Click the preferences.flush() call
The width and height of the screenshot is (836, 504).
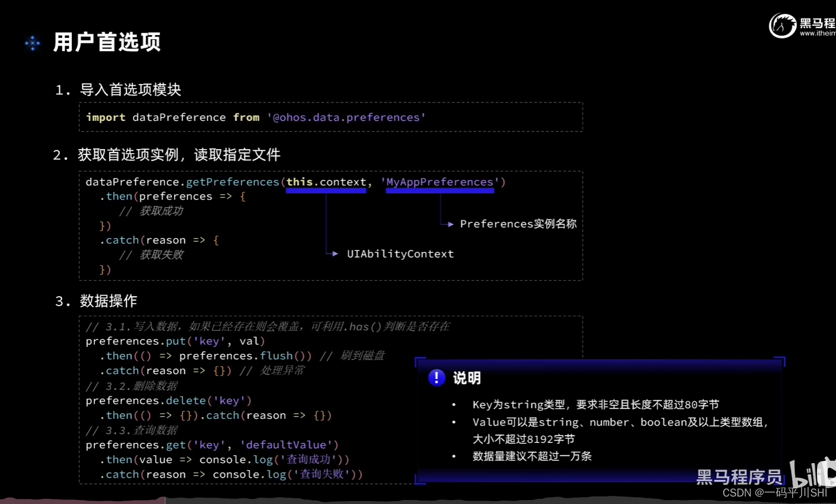242,356
